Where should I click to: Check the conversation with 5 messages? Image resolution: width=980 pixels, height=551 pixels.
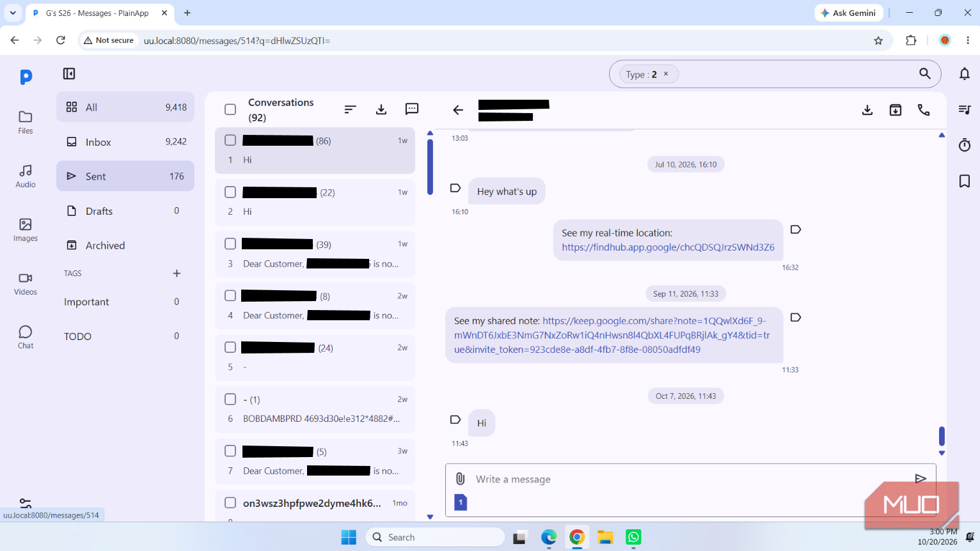[230, 451]
